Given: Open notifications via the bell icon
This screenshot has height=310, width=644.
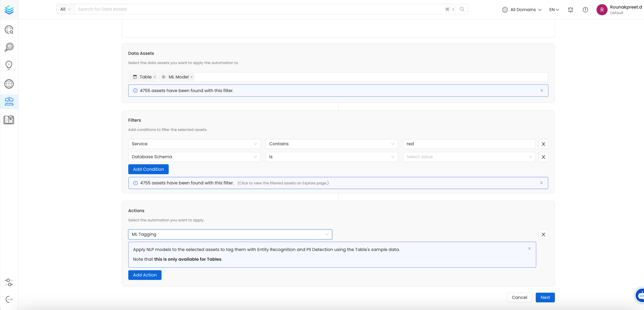Looking at the screenshot, I should [570, 10].
